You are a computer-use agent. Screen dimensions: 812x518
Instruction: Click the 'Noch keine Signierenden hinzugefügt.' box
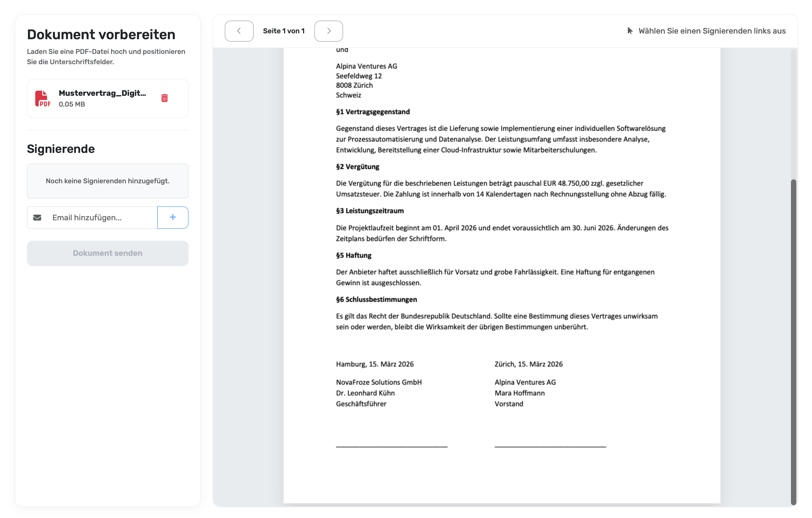point(107,181)
